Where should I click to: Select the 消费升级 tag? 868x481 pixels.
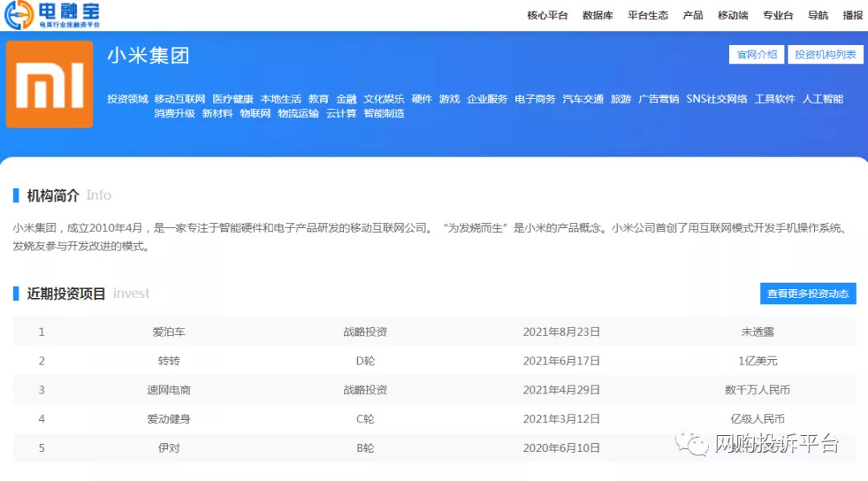174,113
